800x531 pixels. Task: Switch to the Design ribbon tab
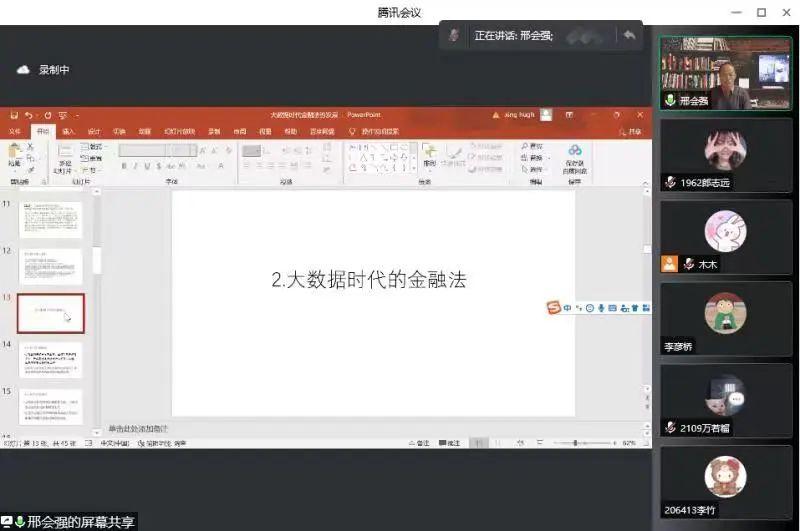[x=94, y=131]
